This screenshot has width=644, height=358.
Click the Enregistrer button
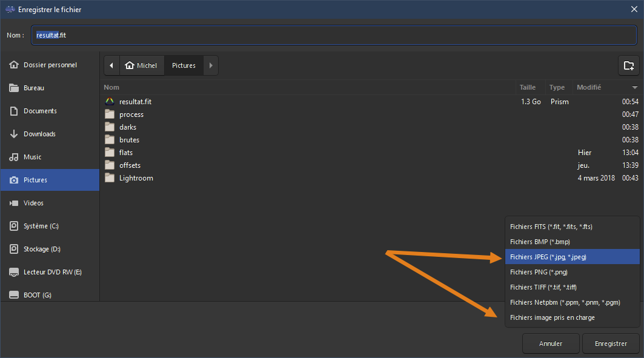pyautogui.click(x=611, y=343)
